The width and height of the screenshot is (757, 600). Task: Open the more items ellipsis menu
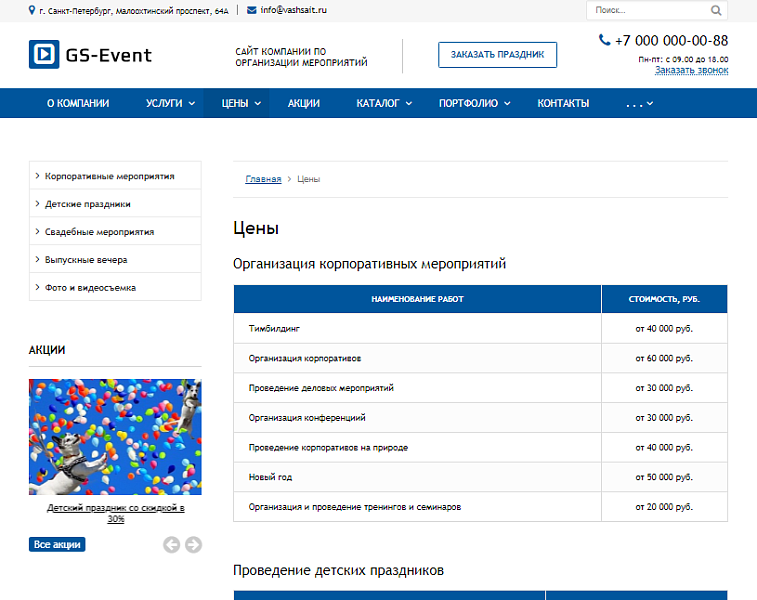[x=639, y=103]
